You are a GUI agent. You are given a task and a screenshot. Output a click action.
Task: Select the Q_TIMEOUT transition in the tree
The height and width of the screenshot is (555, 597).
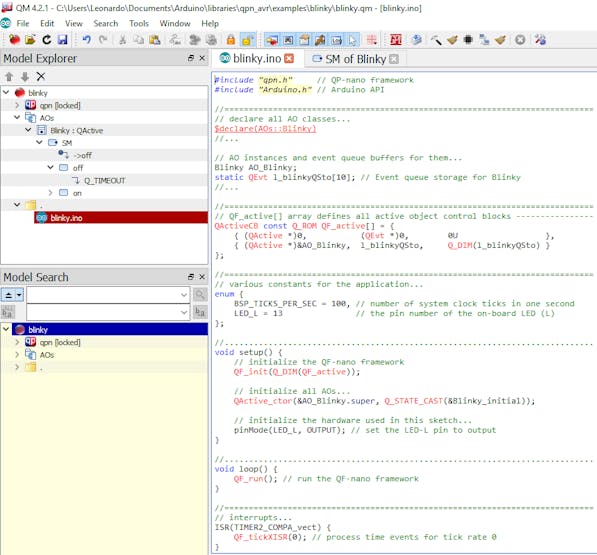(104, 180)
